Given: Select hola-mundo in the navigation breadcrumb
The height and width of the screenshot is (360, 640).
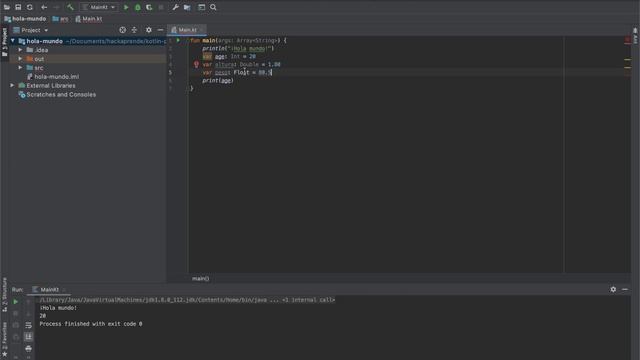Looking at the screenshot, I should tap(25, 19).
